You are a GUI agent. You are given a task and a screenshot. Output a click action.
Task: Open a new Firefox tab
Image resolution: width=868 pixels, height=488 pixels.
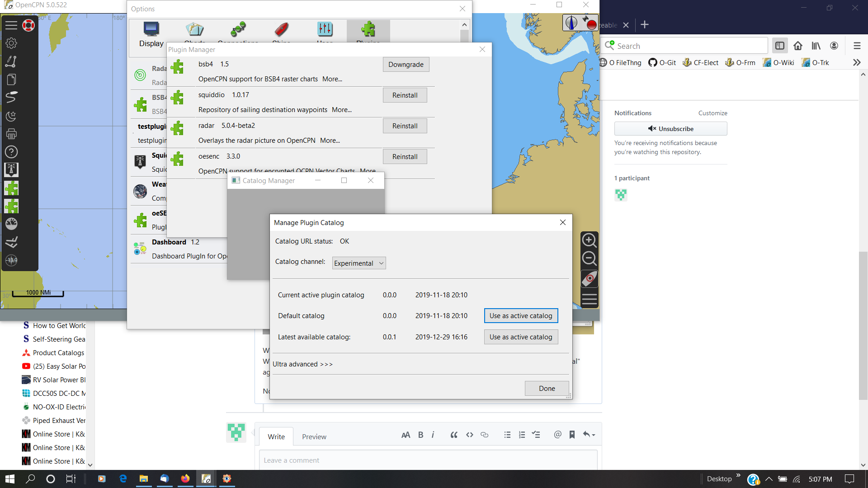point(645,25)
